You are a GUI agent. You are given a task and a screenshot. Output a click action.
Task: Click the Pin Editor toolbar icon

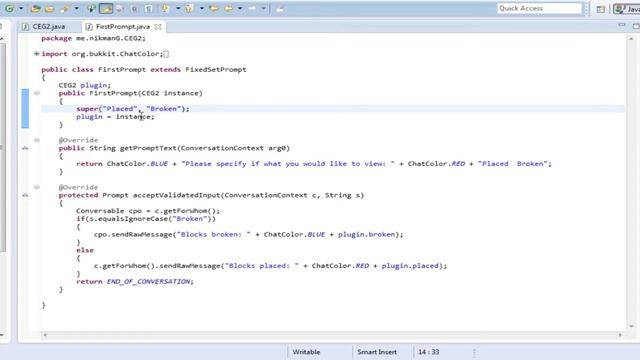(280, 9)
